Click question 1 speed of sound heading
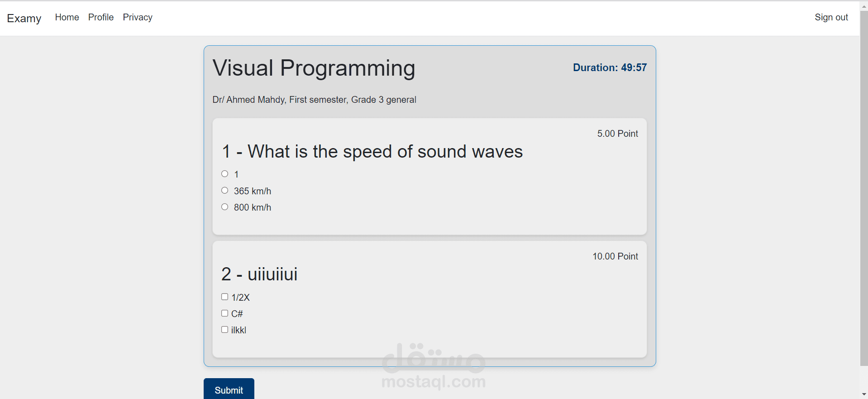 [372, 152]
